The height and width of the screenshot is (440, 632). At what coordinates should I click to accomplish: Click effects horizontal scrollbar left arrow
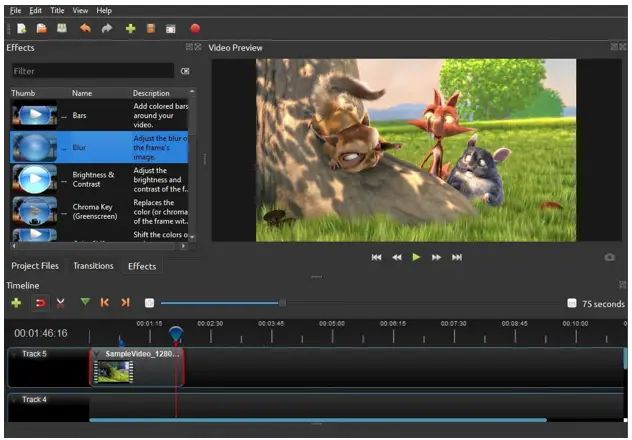coord(14,246)
